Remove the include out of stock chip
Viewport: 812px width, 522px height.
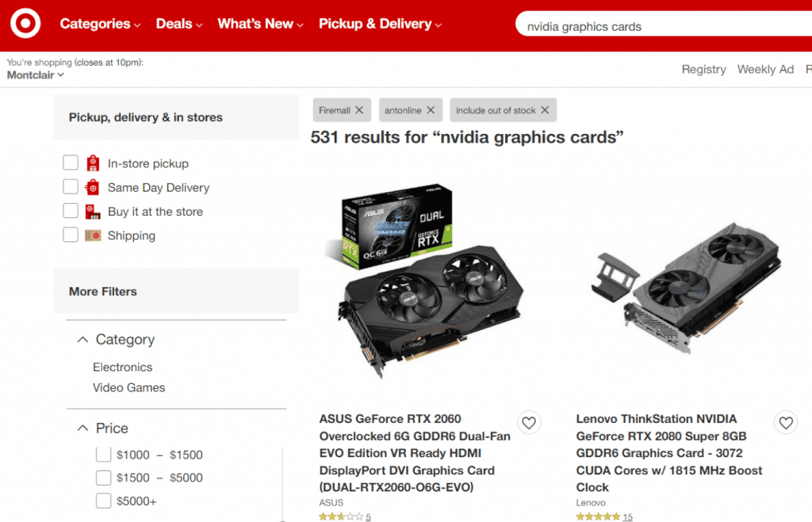[545, 110]
